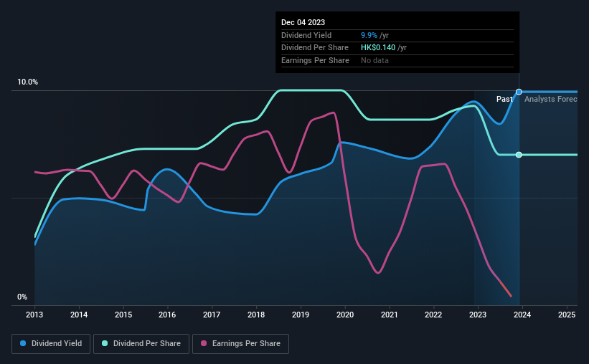
Task: Click the blue Dividend Yield legend dot
Action: tap(23, 343)
